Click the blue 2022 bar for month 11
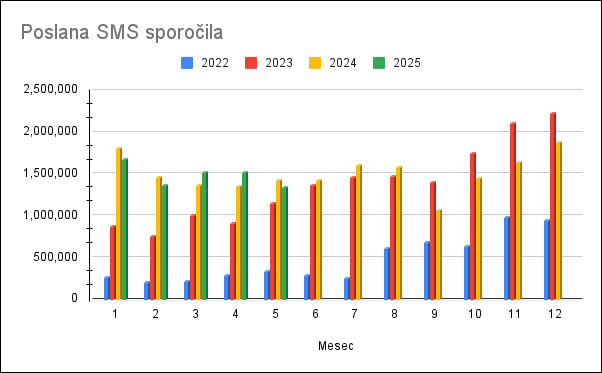Viewport: 602px width, 373px height. pyautogui.click(x=507, y=258)
